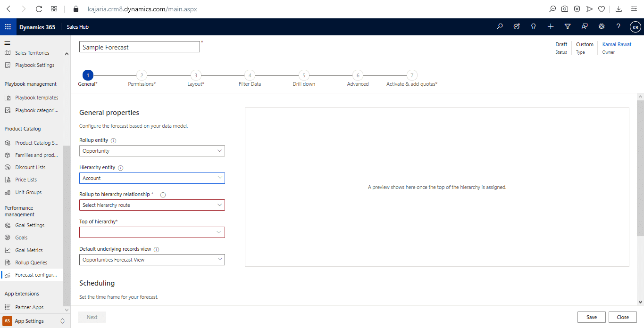This screenshot has height=328, width=644.
Task: Open Kamal Rawat owner link
Action: [617, 44]
